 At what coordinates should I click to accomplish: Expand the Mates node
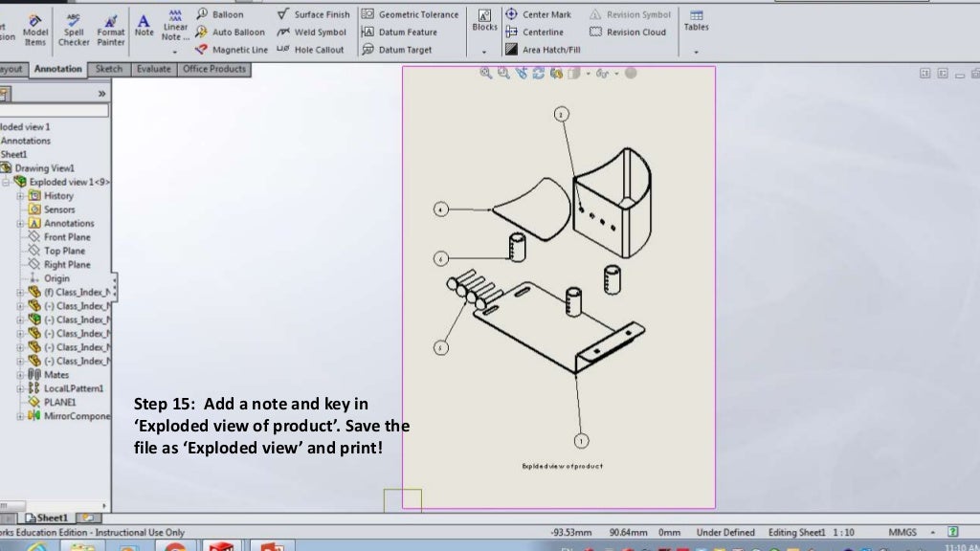pos(20,375)
